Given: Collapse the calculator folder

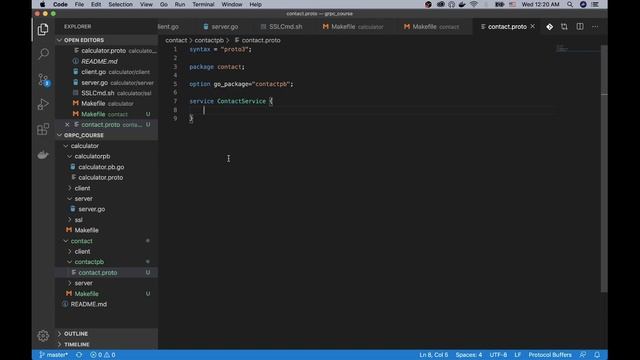Looking at the screenshot, I should click(x=66, y=146).
